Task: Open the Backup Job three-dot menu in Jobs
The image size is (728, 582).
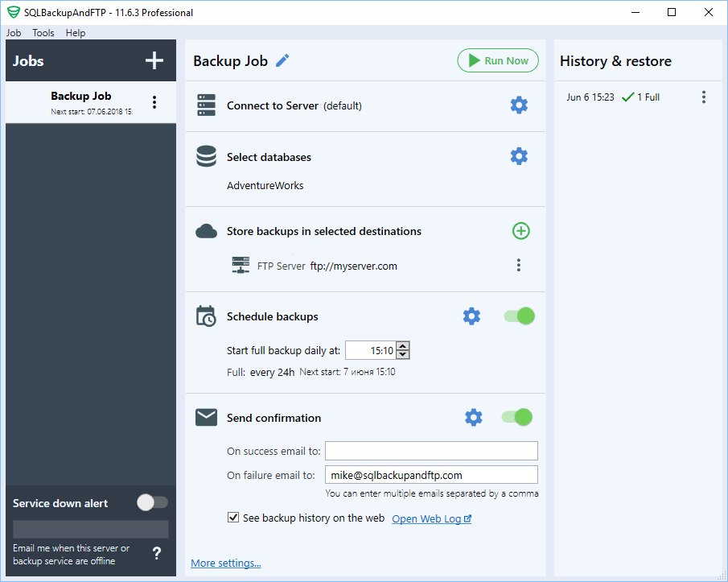Action: 154,102
